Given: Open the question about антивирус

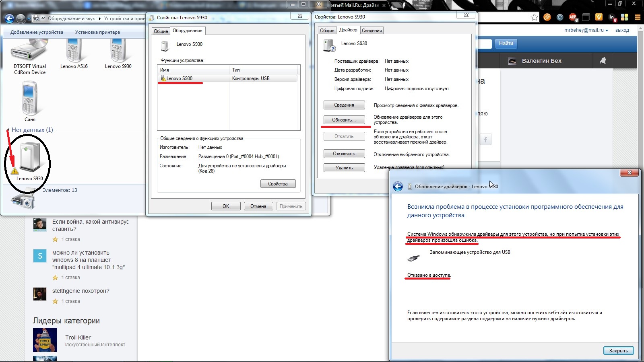Looking at the screenshot, I should [x=91, y=225].
